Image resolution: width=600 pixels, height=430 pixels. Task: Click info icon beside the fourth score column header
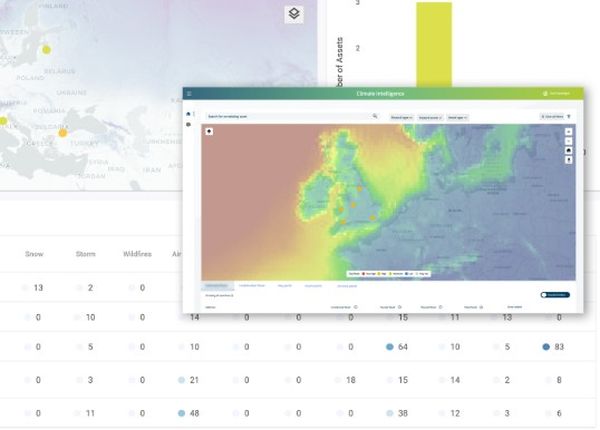click(x=481, y=307)
